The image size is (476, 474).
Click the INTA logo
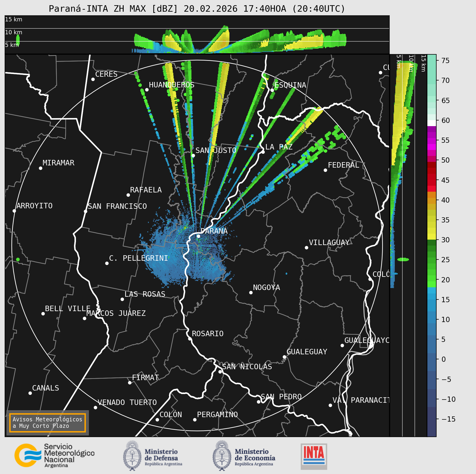coord(314,456)
